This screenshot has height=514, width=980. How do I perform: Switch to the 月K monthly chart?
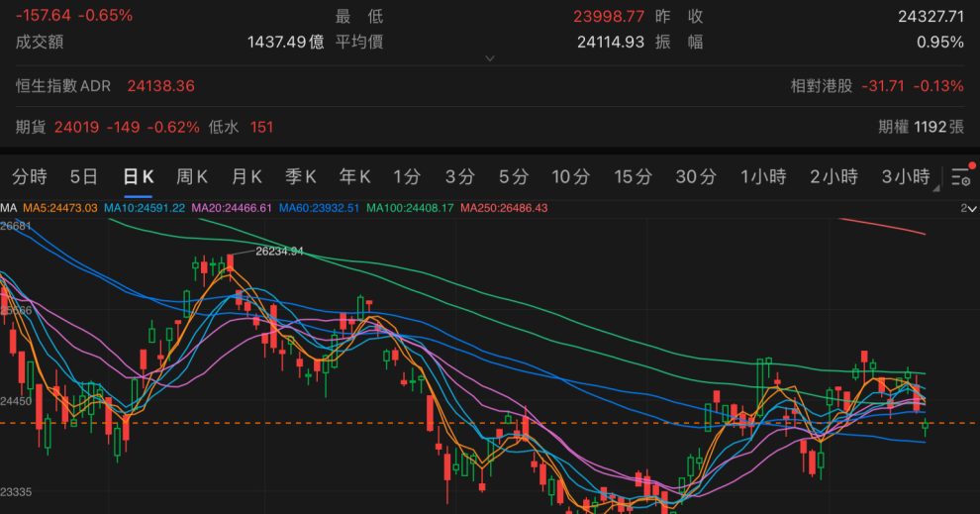pos(246,177)
